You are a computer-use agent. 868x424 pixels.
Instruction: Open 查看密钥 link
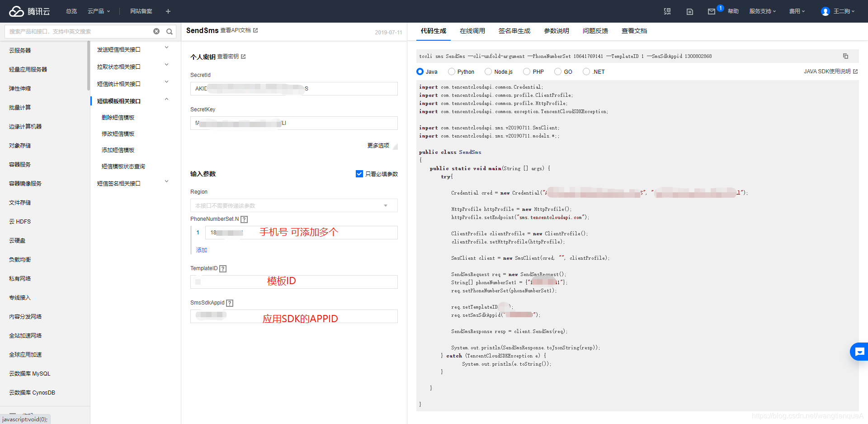[228, 57]
